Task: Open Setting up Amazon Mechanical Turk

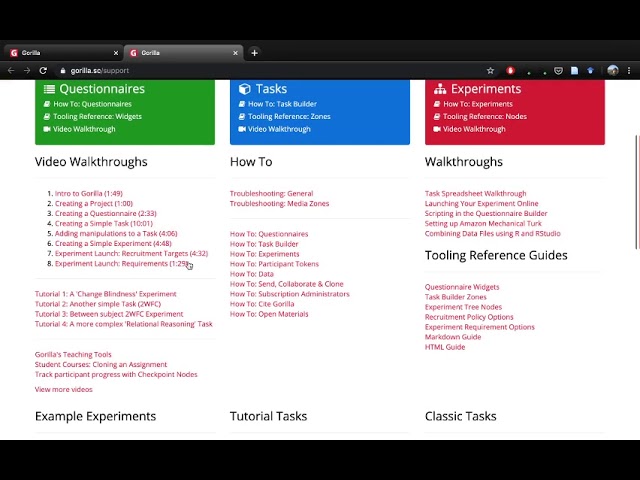Action: click(x=483, y=223)
